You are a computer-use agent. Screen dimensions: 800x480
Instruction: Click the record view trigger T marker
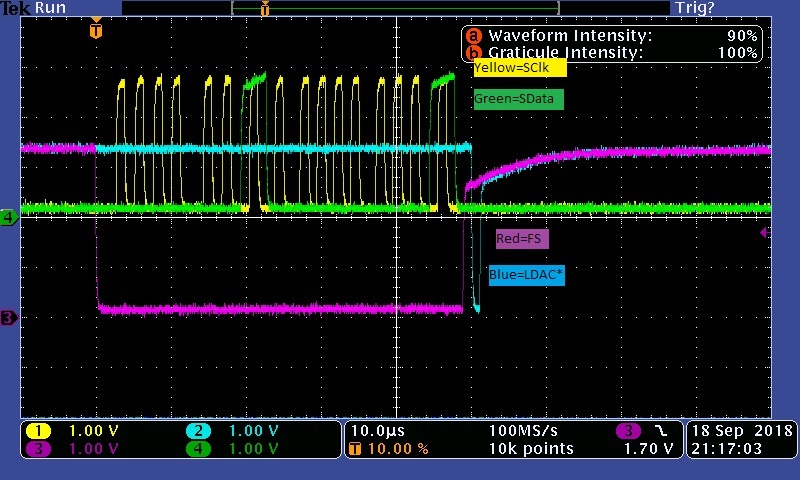265,8
